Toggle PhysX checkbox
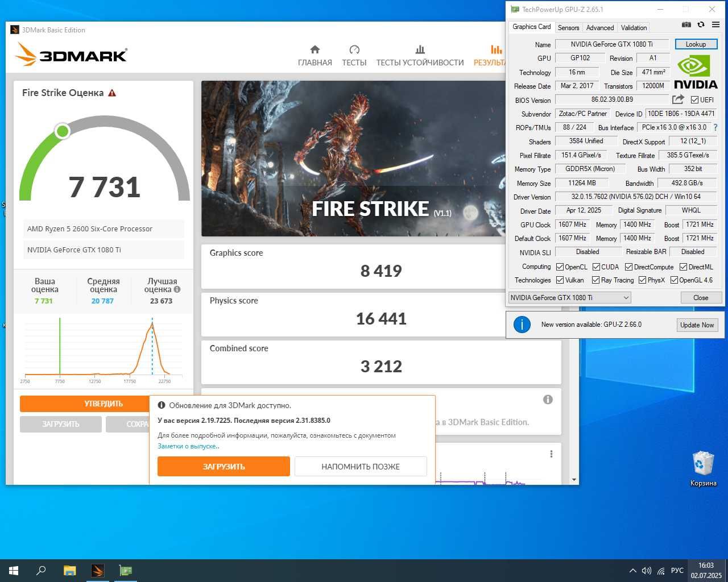 click(x=642, y=280)
